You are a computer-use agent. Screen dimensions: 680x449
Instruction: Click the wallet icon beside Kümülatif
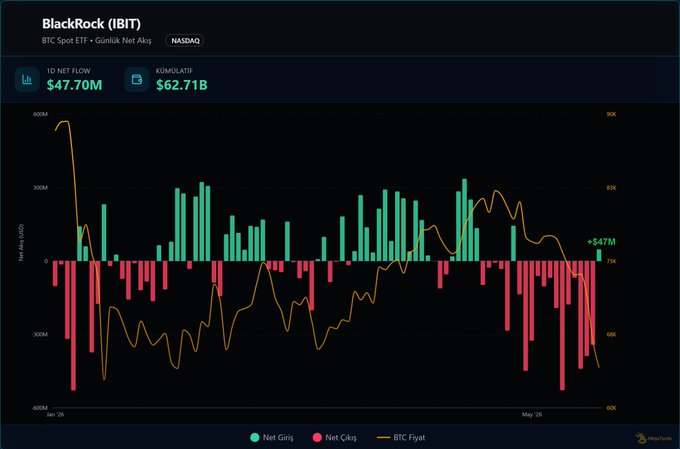tap(137, 79)
